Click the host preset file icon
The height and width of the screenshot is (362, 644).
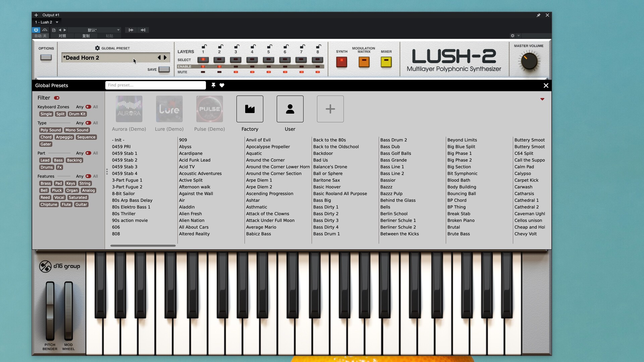[x=54, y=30]
